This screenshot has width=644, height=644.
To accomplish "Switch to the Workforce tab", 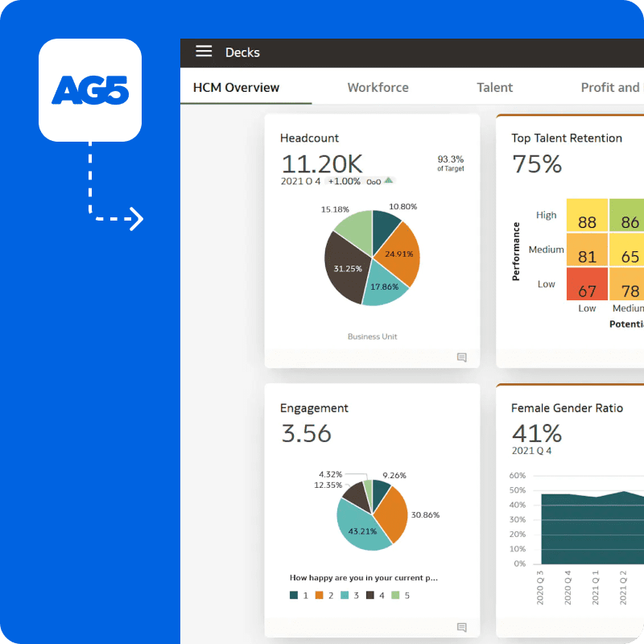I will click(x=378, y=88).
